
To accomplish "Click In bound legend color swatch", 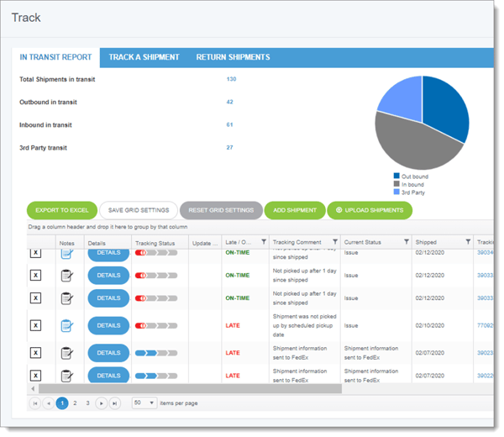I will coord(396,184).
